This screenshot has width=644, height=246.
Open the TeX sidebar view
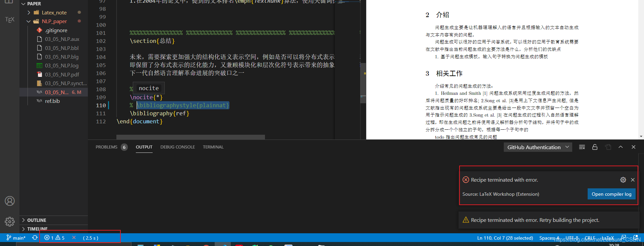click(10, 19)
